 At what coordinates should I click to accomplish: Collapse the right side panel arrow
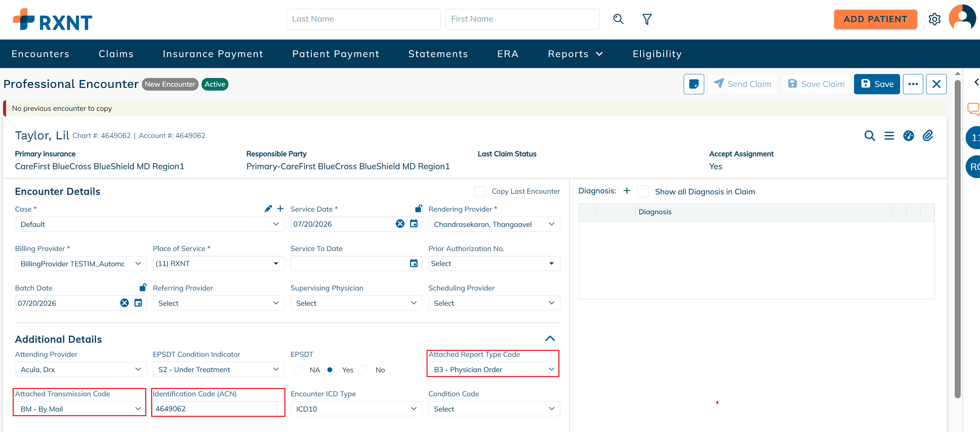point(976,82)
